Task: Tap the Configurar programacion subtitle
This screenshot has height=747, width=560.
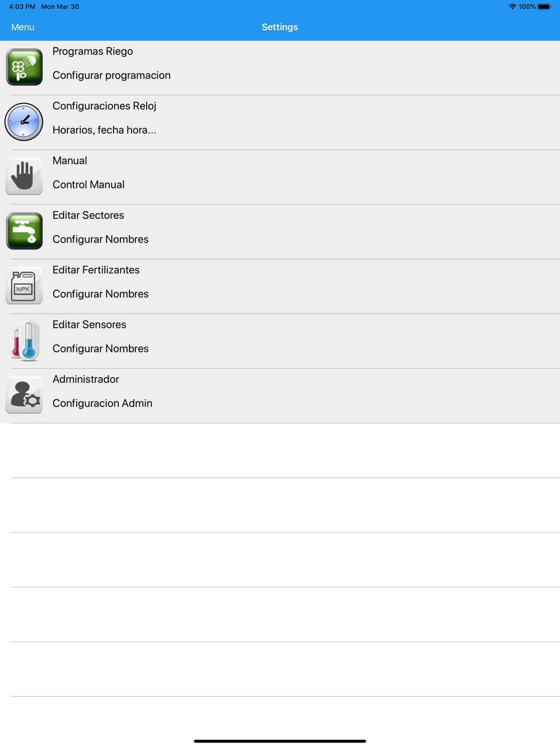Action: click(111, 76)
